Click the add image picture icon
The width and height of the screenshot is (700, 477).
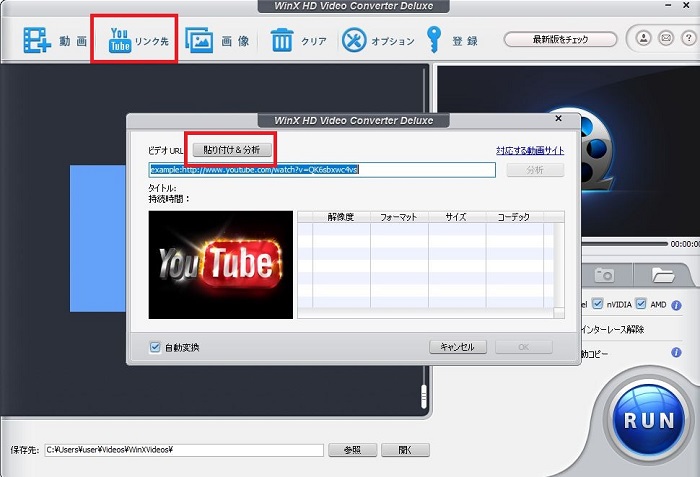199,41
